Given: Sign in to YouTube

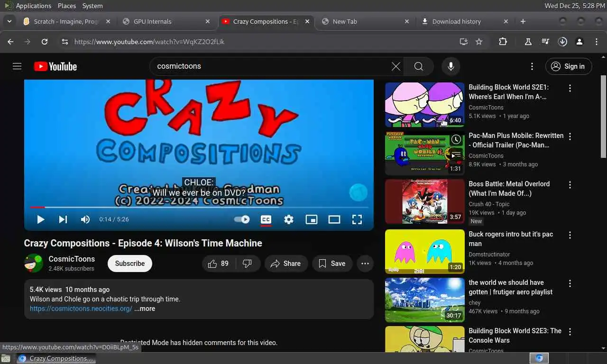Looking at the screenshot, I should 568,66.
